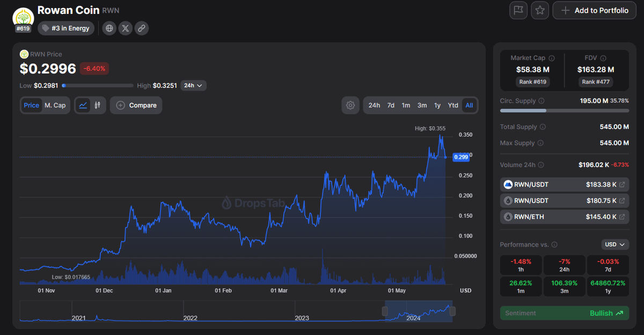Image resolution: width=644 pixels, height=335 pixels.
Task: Open the USD performance currency dropdown
Action: pyautogui.click(x=615, y=244)
